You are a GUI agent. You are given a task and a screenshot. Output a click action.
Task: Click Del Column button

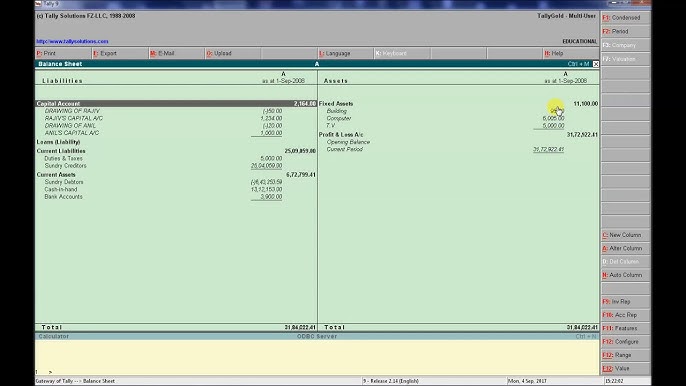625,262
